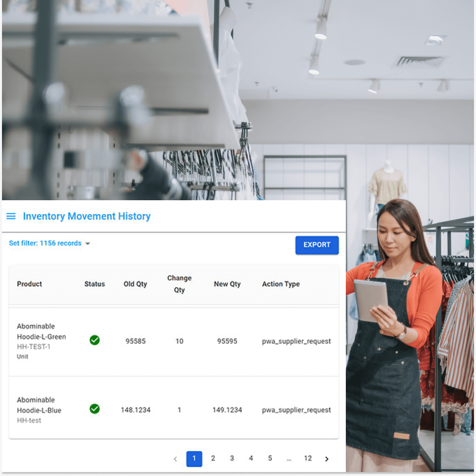The height and width of the screenshot is (476, 476).
Task: Click the green status check for Hoodie-L-Green
Action: click(94, 340)
